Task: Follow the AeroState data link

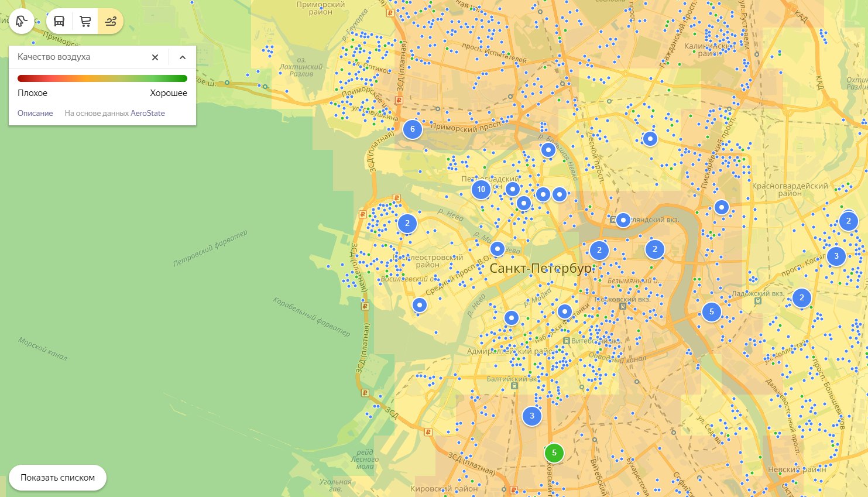Action: (147, 114)
